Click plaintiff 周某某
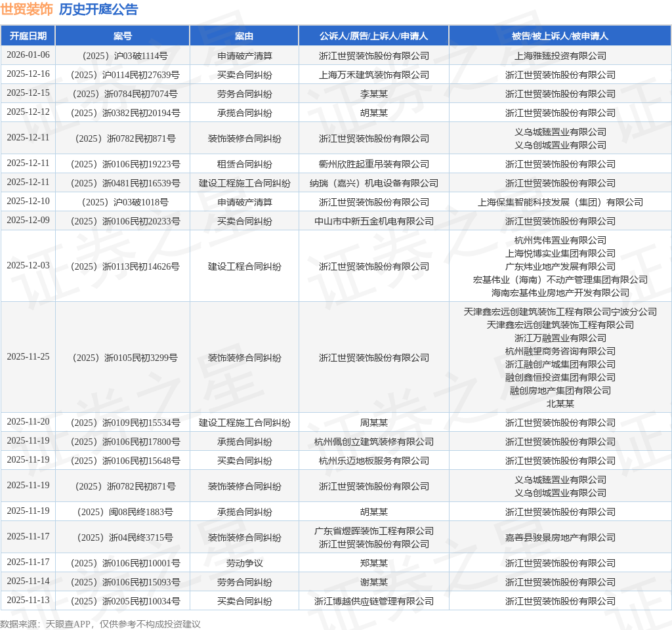Screen dimensions: 672x630 [373, 423]
